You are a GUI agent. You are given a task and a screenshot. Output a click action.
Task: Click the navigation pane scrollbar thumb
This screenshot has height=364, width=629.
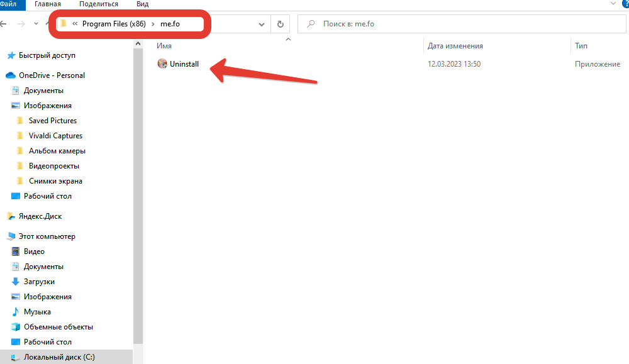138,196
